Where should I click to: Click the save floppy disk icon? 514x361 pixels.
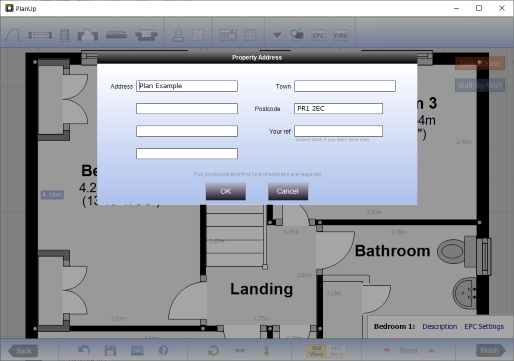pyautogui.click(x=110, y=350)
